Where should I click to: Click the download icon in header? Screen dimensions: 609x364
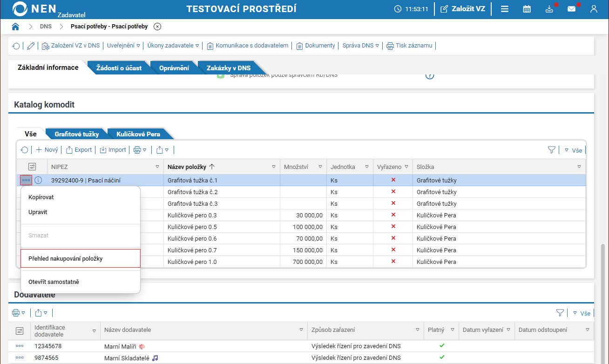(x=549, y=9)
